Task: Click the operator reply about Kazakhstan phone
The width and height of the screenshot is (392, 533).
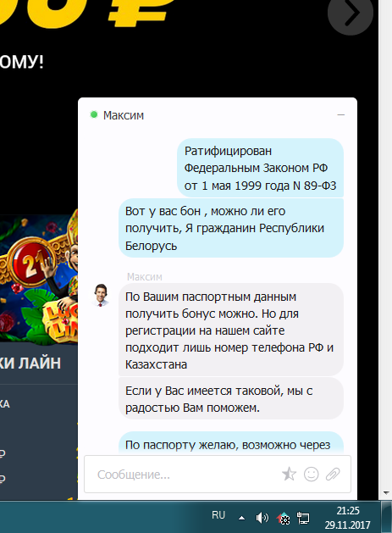Action: pos(231,330)
